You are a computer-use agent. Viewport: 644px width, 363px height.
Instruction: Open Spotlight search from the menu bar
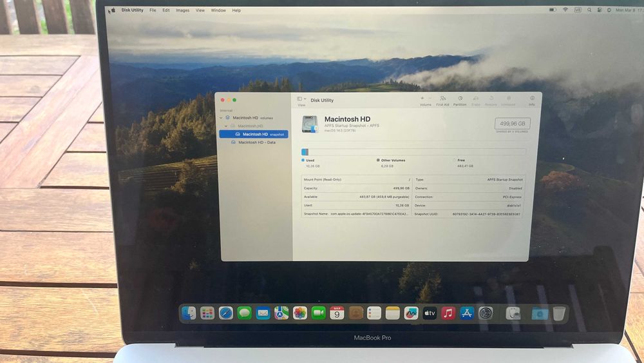click(589, 10)
